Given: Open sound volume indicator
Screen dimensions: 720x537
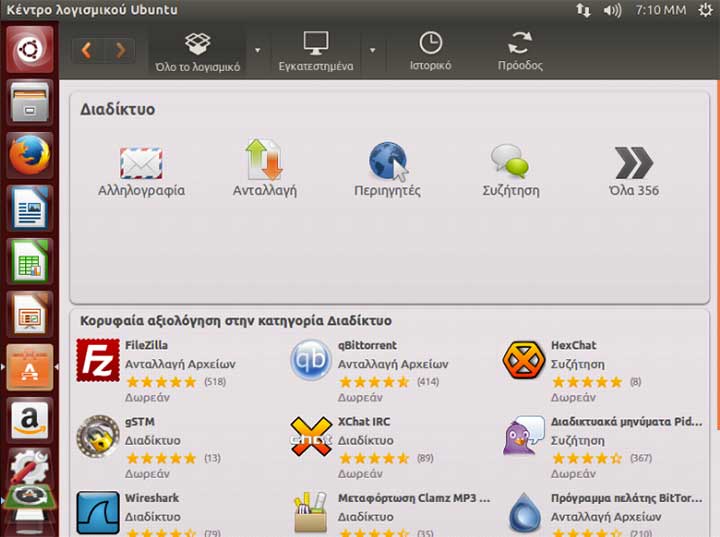Looking at the screenshot, I should 613,10.
